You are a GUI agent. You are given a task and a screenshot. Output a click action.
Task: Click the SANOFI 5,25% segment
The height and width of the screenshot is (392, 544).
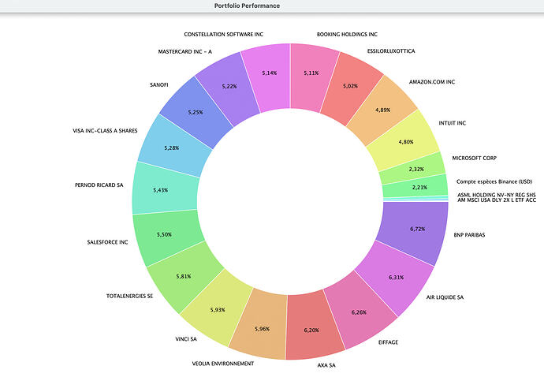pyautogui.click(x=197, y=111)
